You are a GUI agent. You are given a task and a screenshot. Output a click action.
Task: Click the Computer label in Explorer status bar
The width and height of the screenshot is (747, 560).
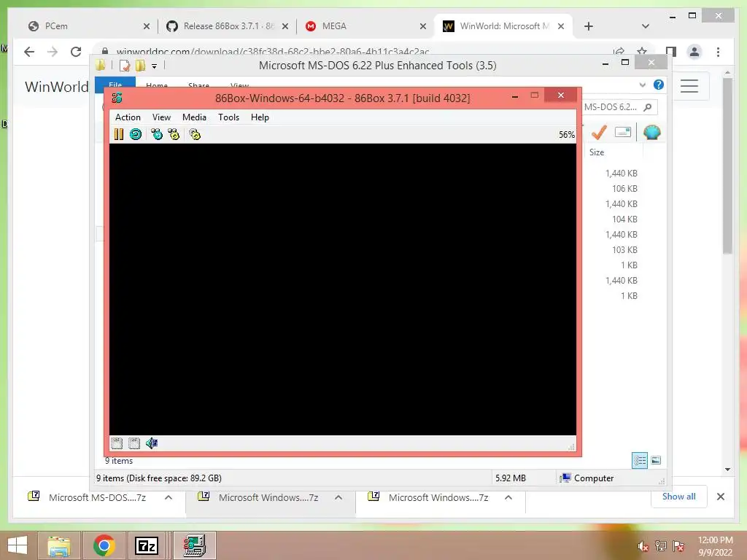click(594, 478)
